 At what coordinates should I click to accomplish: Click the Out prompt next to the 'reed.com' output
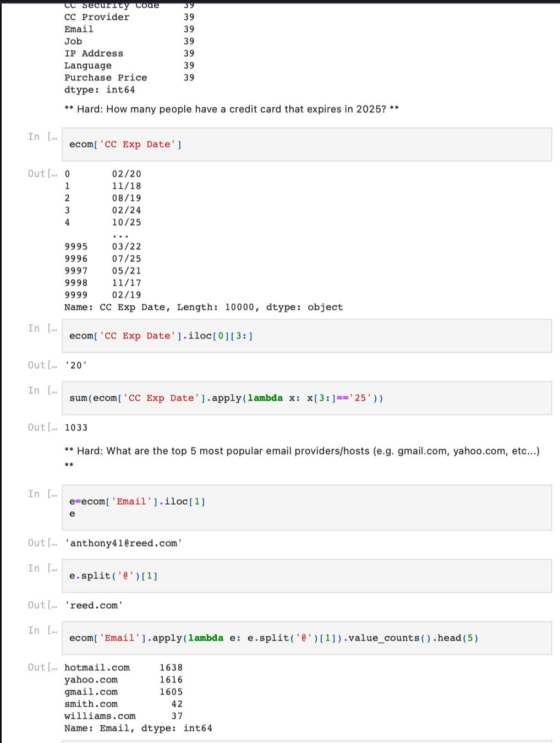(x=42, y=605)
